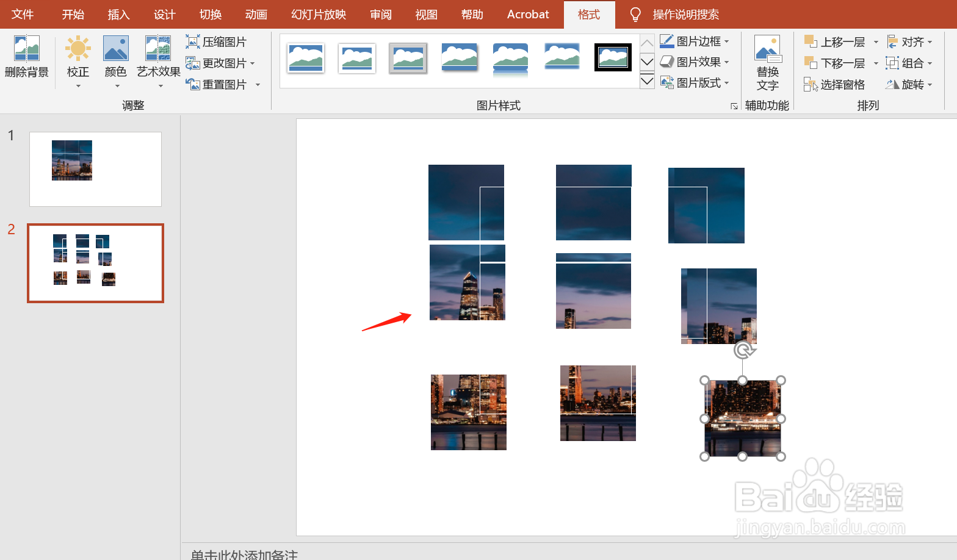The width and height of the screenshot is (957, 560).
Task: Switch to the Transitions (切换) tab
Action: [211, 14]
